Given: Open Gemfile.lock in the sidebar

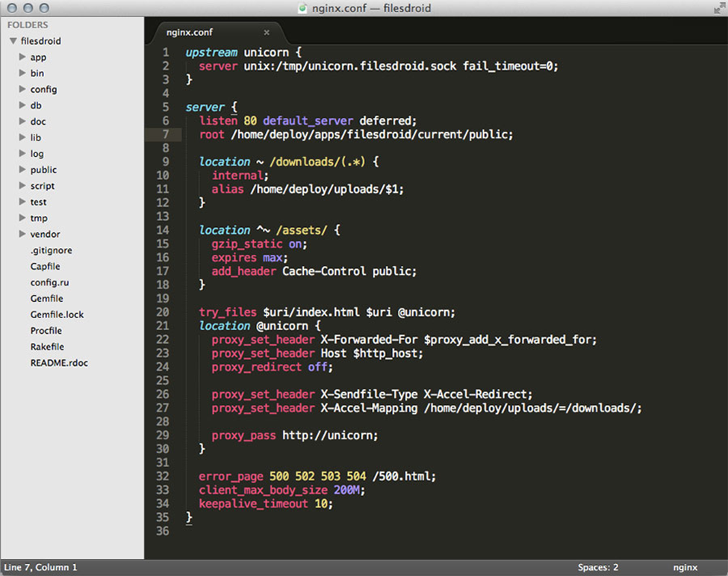Looking at the screenshot, I should pos(57,315).
